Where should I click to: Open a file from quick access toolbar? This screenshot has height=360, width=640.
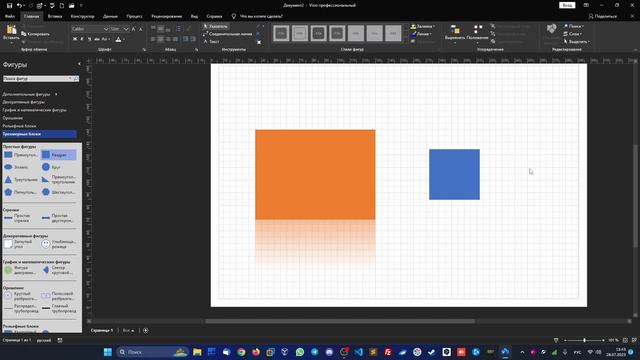[x=71, y=6]
